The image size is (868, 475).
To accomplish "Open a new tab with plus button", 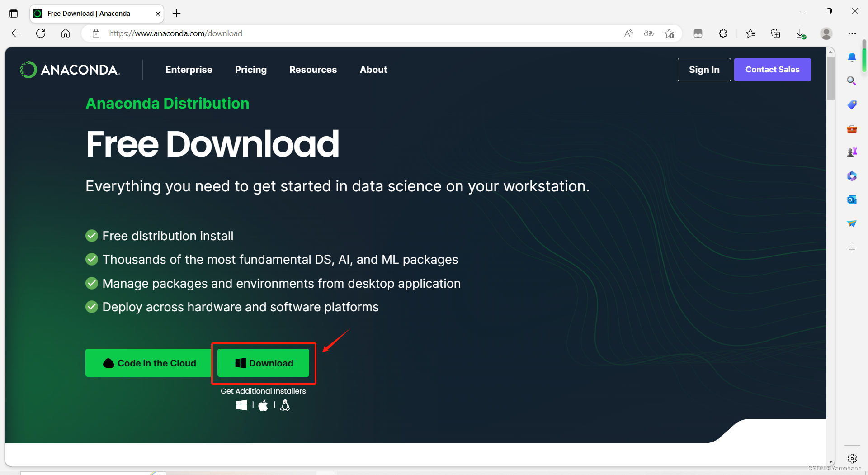I will pyautogui.click(x=176, y=14).
